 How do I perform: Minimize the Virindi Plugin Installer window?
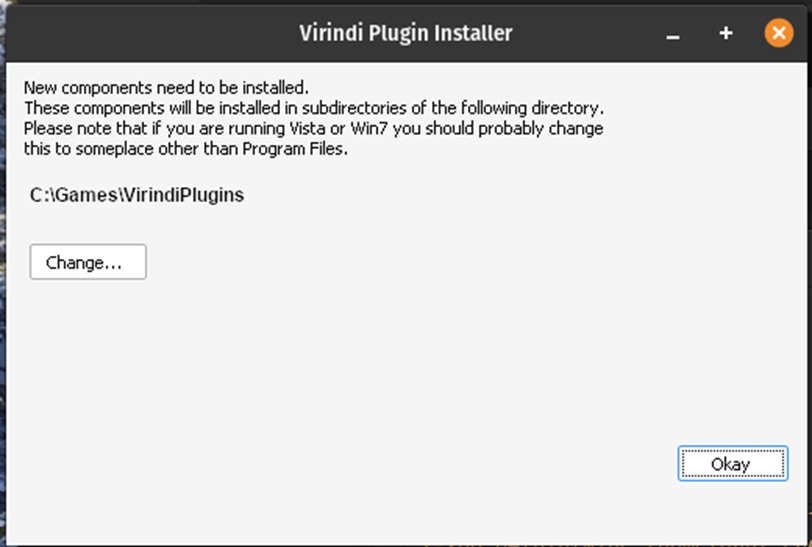pos(673,34)
